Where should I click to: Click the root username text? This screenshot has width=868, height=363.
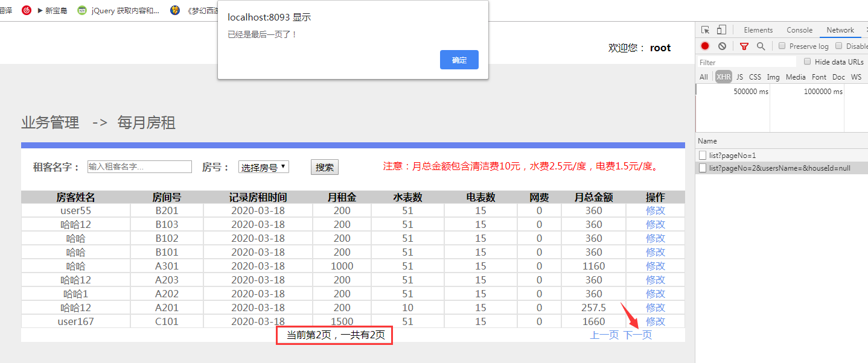point(660,48)
